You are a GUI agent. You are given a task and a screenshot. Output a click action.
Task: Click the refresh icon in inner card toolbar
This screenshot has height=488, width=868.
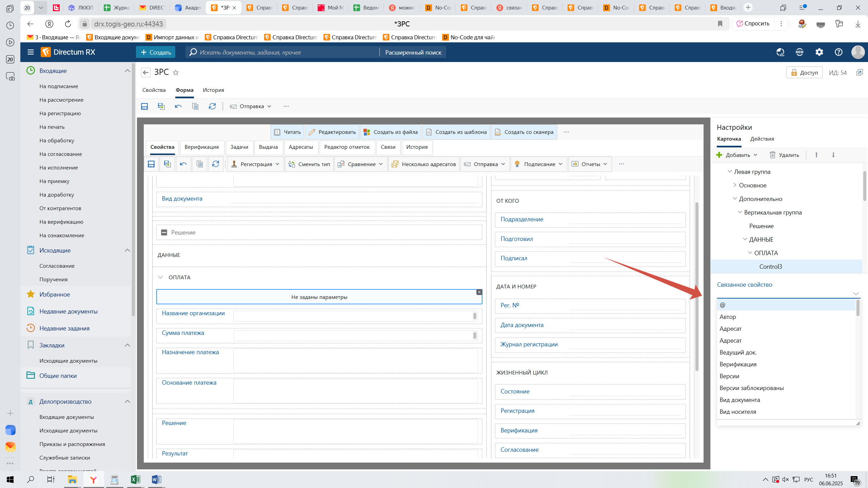pos(216,164)
